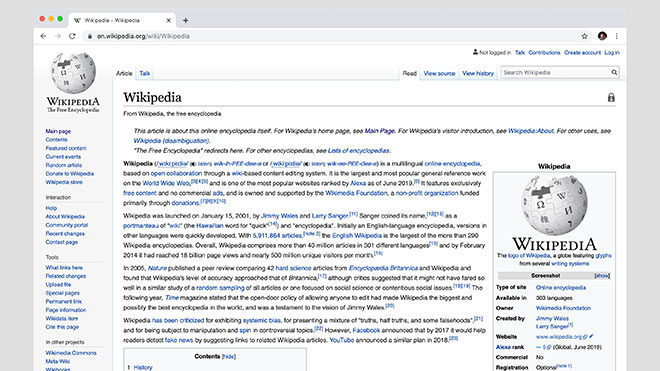Reload the page with the refresh icon

coord(72,36)
